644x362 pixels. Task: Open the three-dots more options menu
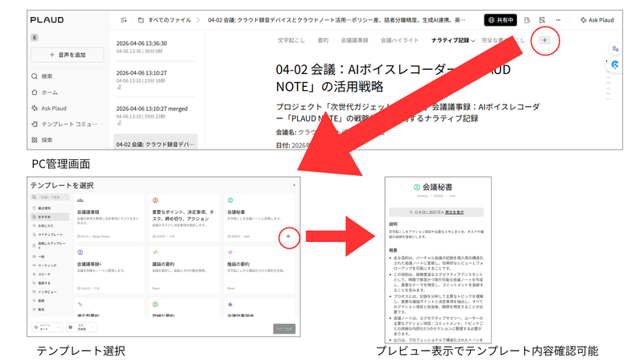tap(558, 19)
